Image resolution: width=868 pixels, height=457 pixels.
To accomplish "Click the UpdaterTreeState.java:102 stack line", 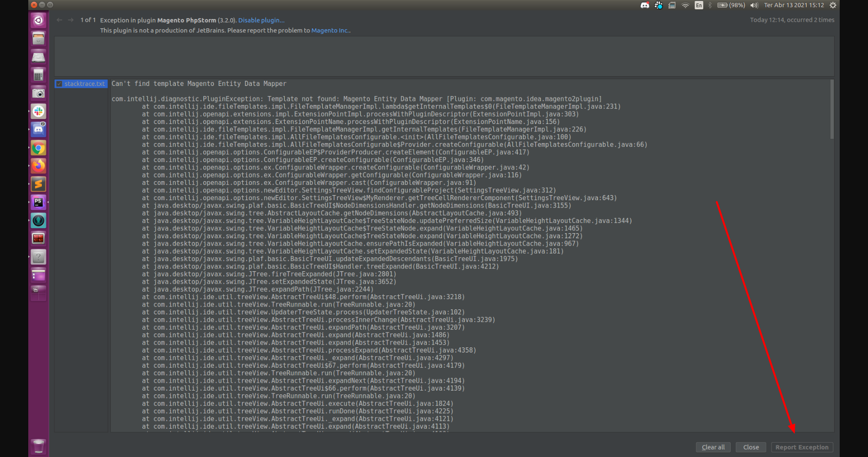I will pos(303,312).
